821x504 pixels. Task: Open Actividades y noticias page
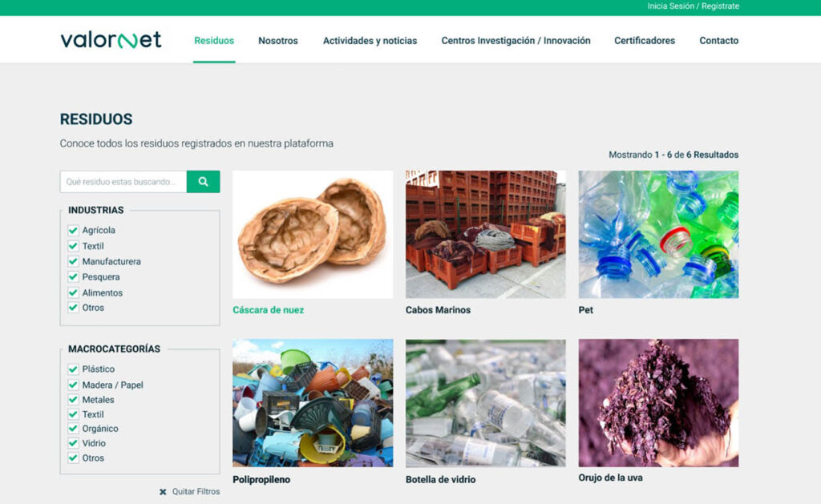pos(370,41)
